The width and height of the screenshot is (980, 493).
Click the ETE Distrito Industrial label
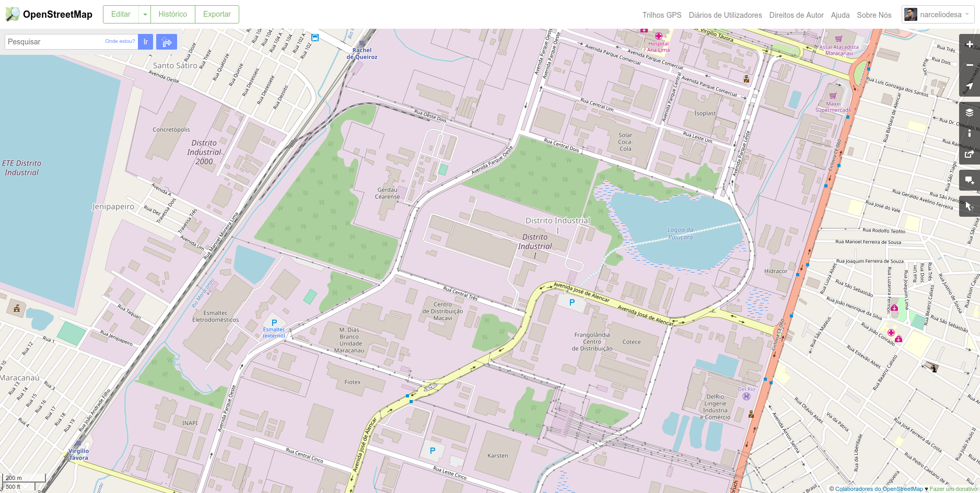click(21, 168)
